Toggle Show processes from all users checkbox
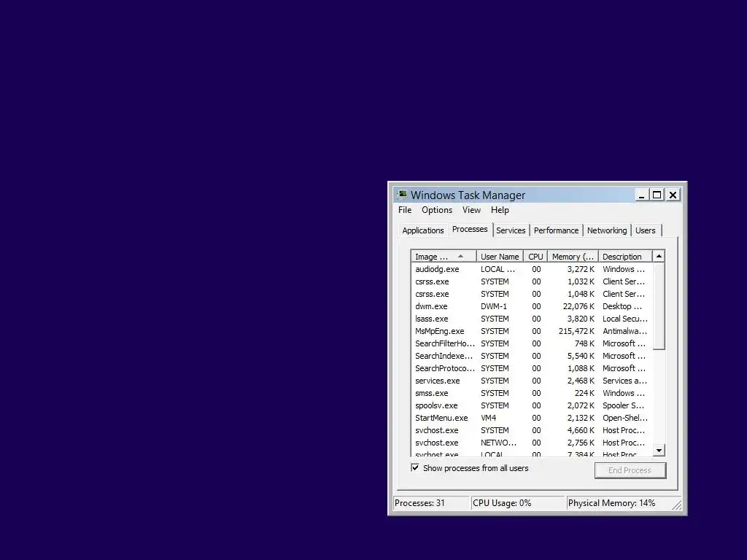Image resolution: width=747 pixels, height=560 pixels. point(415,468)
